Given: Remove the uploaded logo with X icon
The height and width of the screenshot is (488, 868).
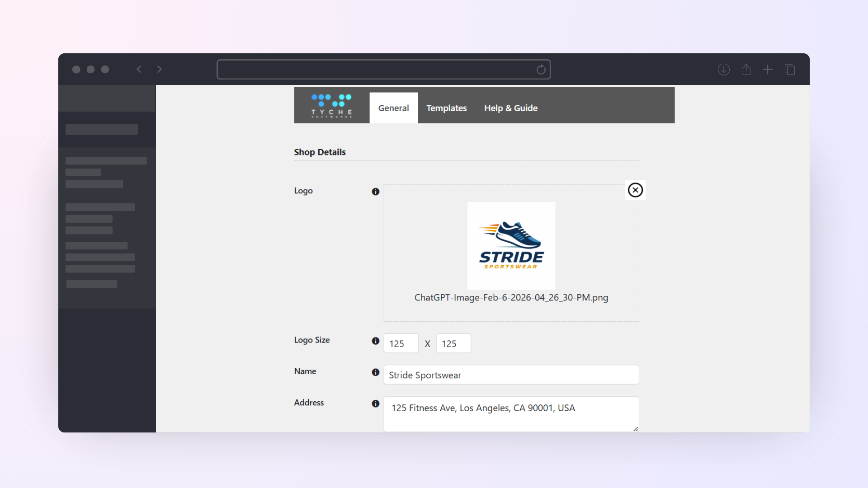Looking at the screenshot, I should [635, 190].
